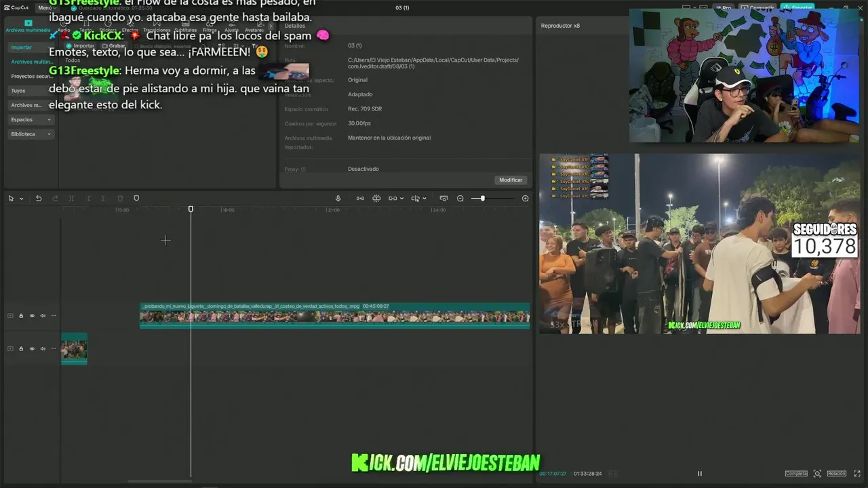Click the timeline cover/caption settings icon
The width and height of the screenshot is (868, 488).
(x=443, y=199)
